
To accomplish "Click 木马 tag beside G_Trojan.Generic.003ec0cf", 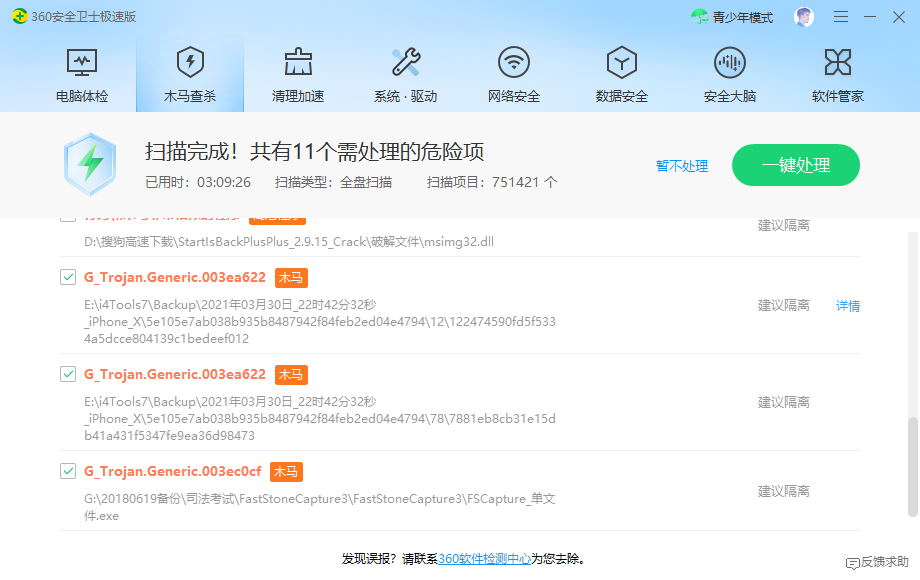I will tap(286, 472).
